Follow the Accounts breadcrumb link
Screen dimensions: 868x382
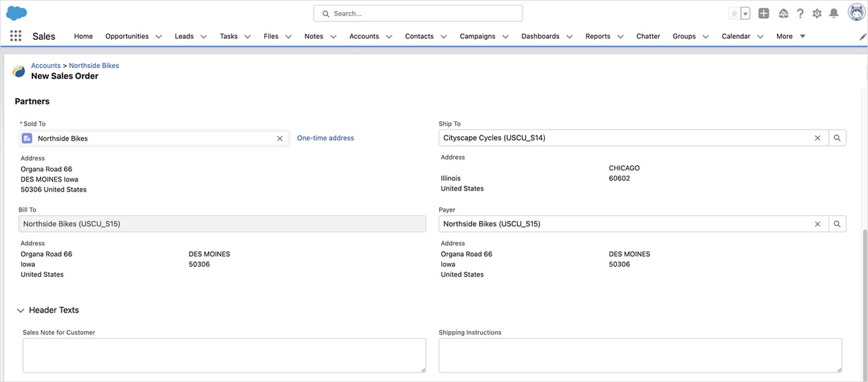tap(46, 65)
